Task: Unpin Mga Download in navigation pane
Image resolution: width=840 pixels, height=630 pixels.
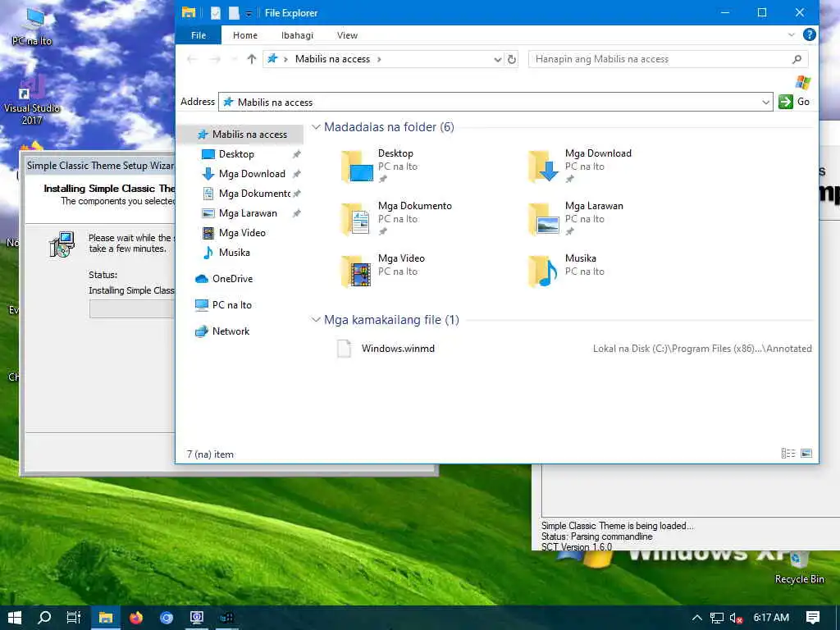Action: coord(296,174)
